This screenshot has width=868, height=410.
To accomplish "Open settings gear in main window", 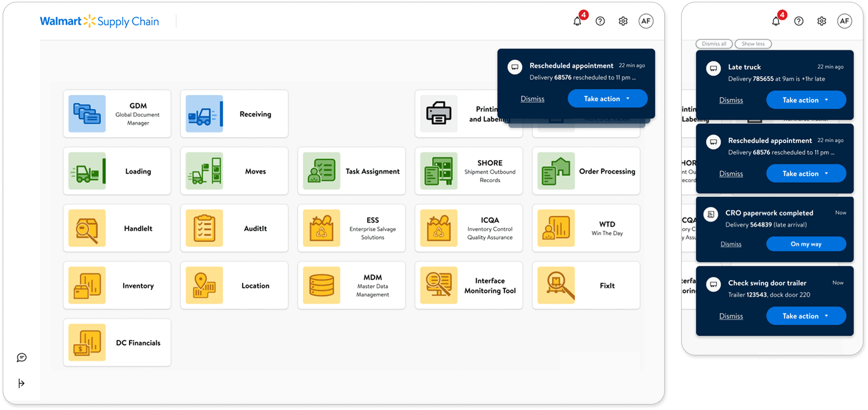I will 623,21.
